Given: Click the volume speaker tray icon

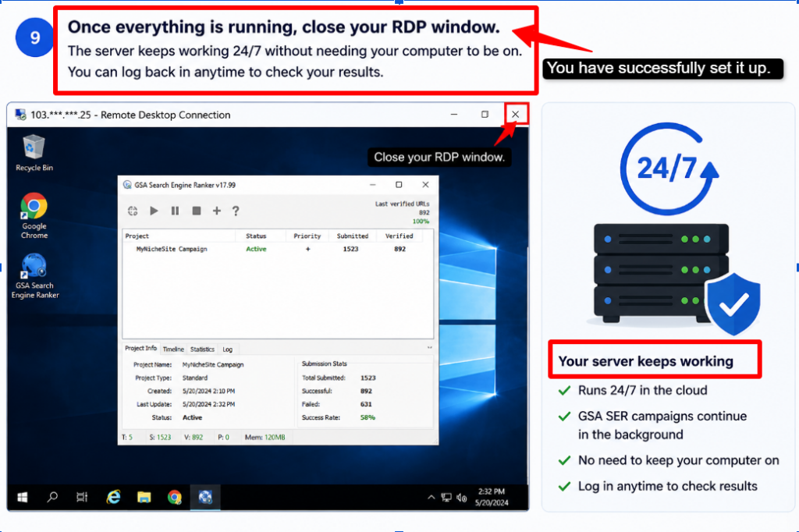Looking at the screenshot, I should pos(462,498).
